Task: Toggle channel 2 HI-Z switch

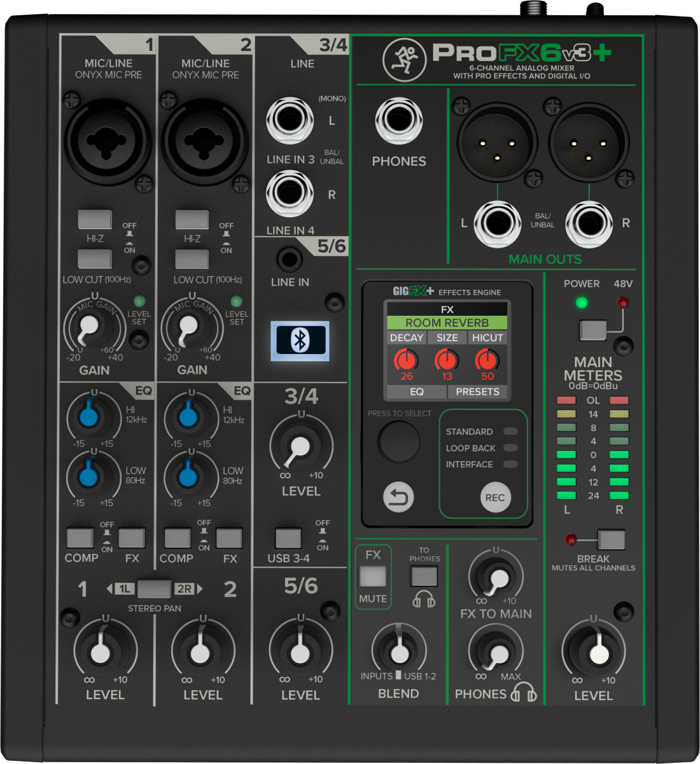Action: pyautogui.click(x=192, y=219)
